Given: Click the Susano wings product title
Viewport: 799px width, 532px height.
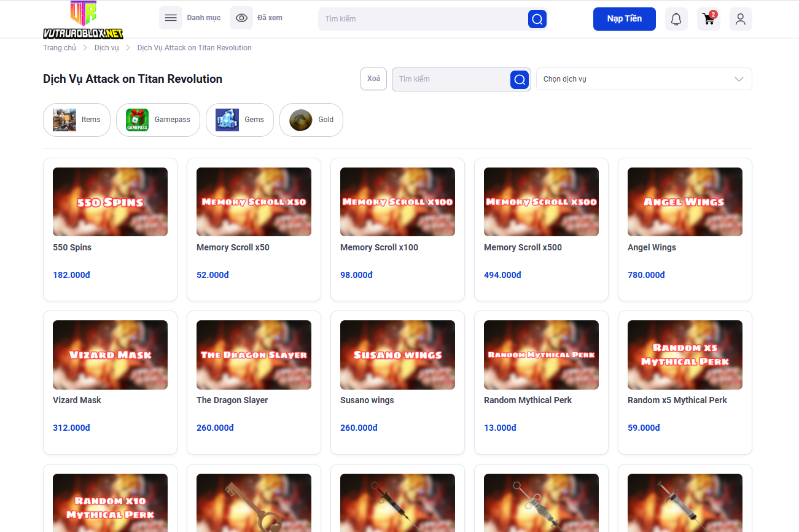Looking at the screenshot, I should (367, 400).
